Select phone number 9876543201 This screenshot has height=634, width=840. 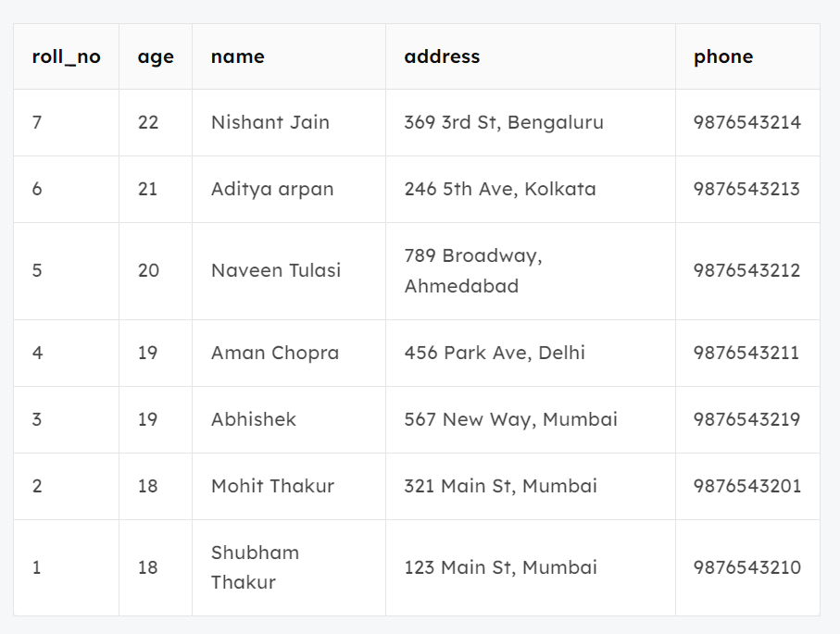(x=747, y=486)
